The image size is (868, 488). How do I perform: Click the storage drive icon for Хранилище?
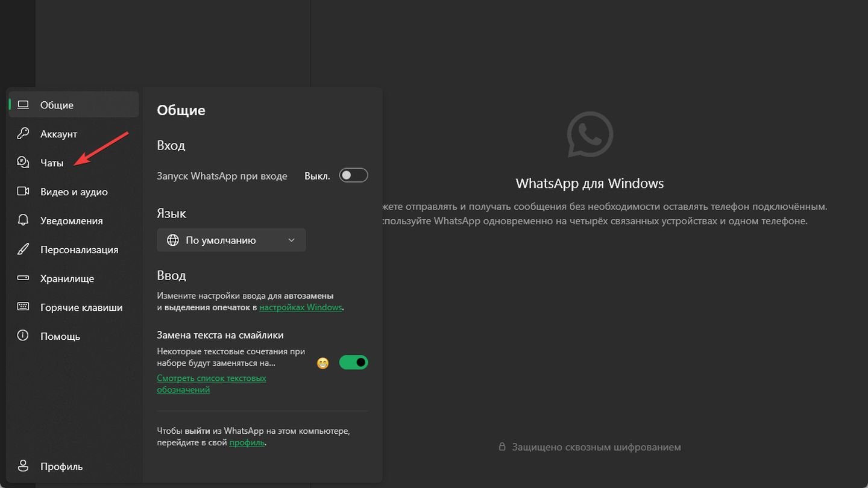(x=23, y=278)
